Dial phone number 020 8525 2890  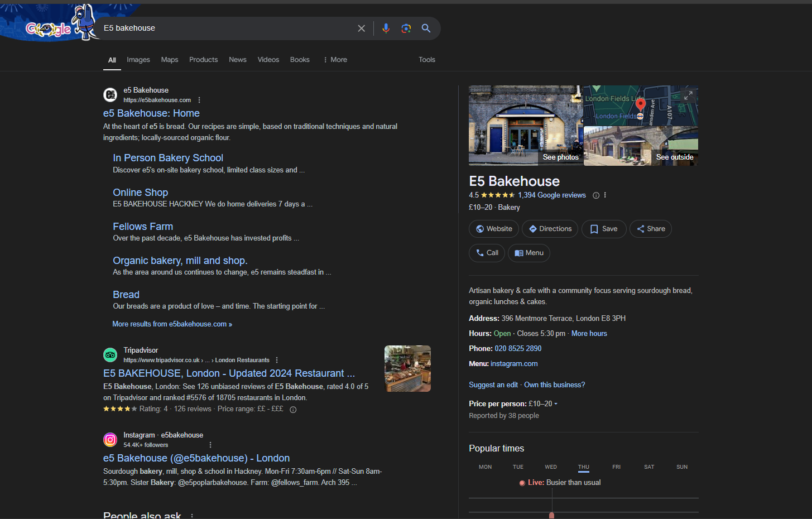point(518,349)
